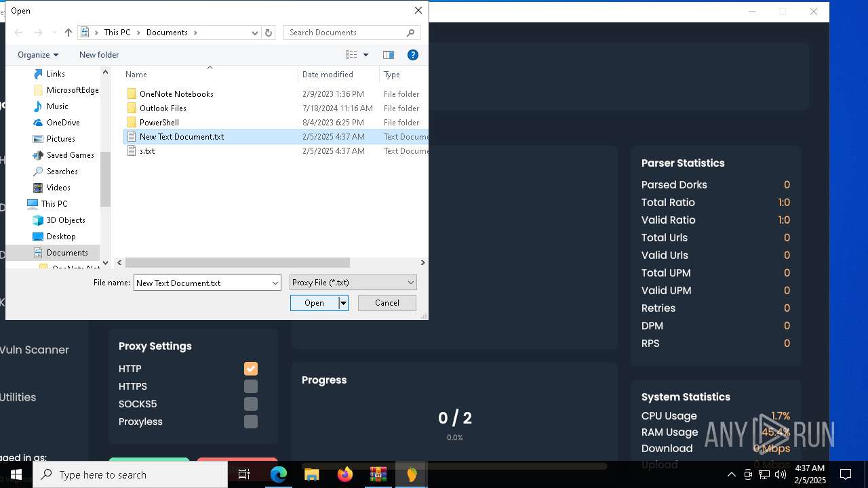Viewport: 868px width, 488px height.
Task: Open Proxy File type filter dropdown
Action: (353, 283)
